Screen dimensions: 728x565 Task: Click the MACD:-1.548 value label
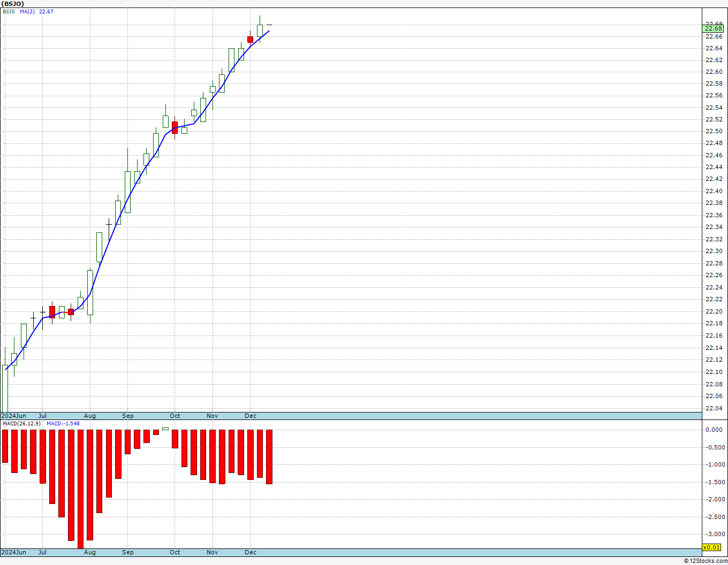click(x=63, y=423)
